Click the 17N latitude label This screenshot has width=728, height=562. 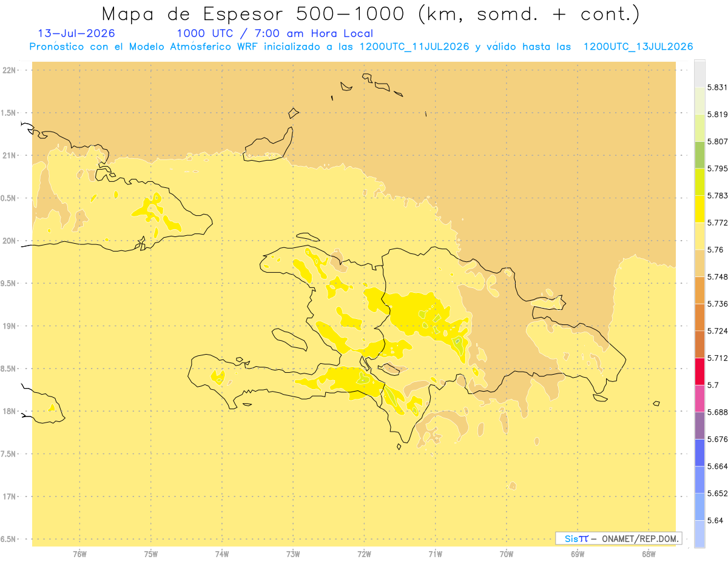(8, 497)
